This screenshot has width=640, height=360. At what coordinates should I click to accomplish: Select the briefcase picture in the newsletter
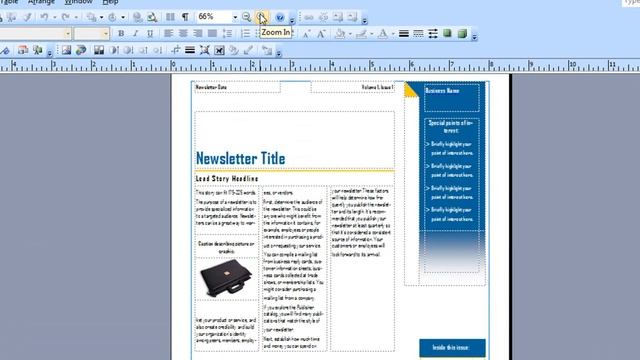[226, 278]
